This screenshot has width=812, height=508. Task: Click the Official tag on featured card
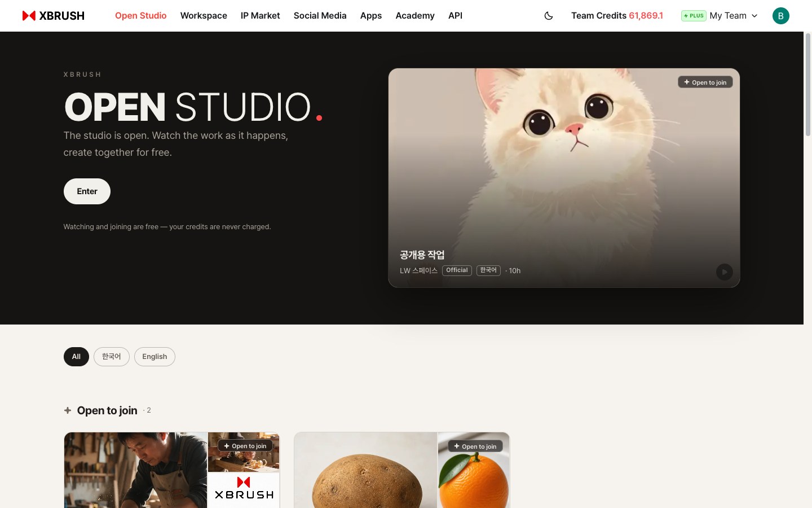tap(457, 270)
